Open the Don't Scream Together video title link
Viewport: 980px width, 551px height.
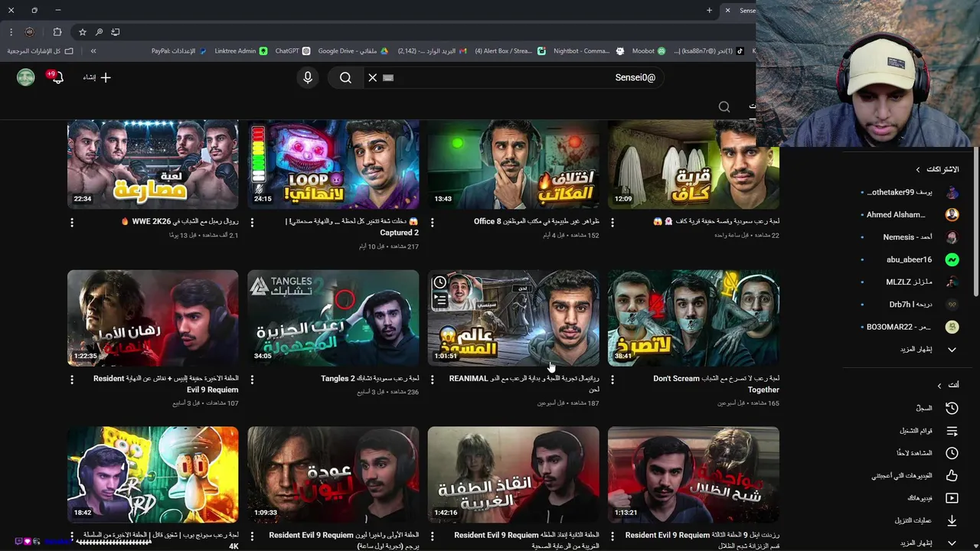(716, 384)
